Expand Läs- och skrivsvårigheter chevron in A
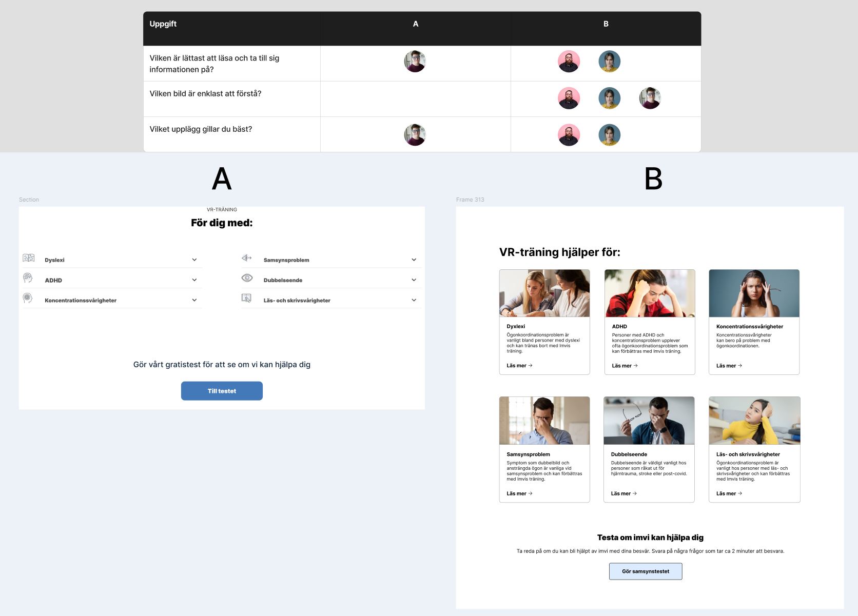This screenshot has width=858, height=616. point(414,300)
